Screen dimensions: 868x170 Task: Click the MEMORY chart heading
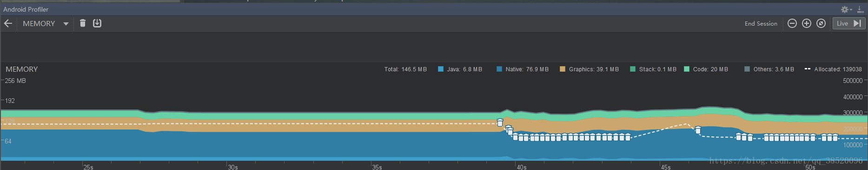click(x=22, y=69)
